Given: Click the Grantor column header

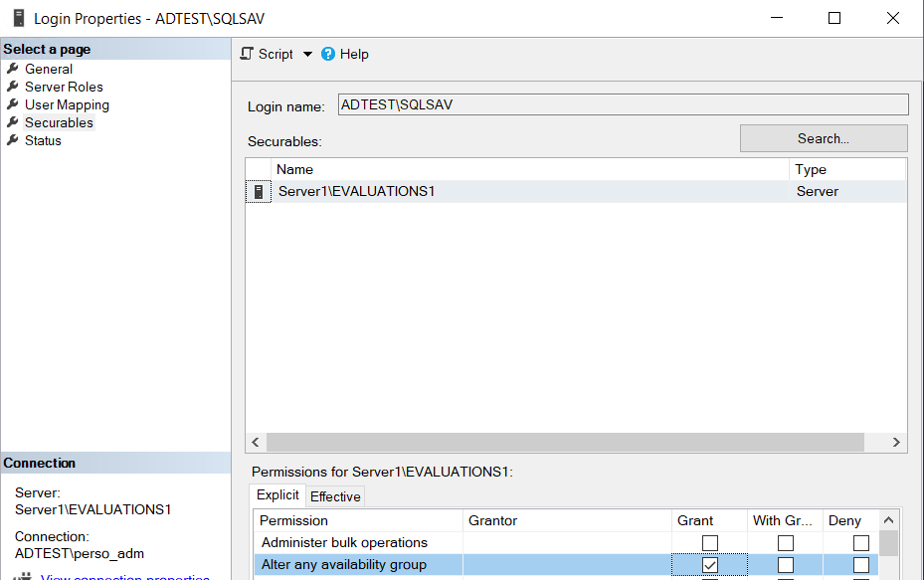Looking at the screenshot, I should pos(567,520).
